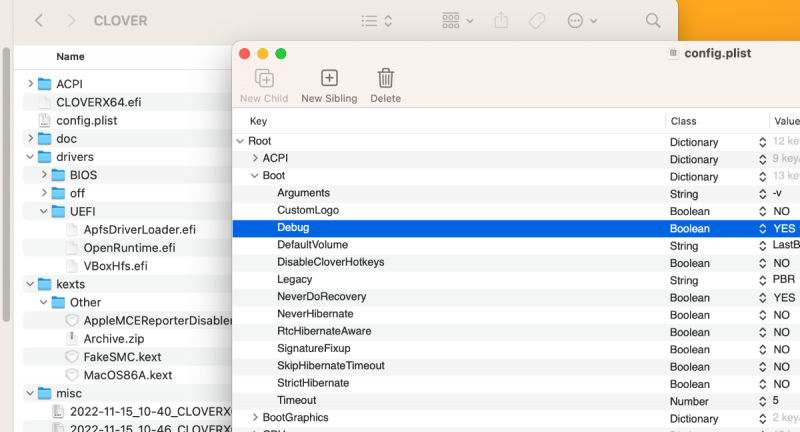Image resolution: width=800 pixels, height=432 pixels.
Task: Click New Sibling in plist editor toolbar
Action: (329, 86)
